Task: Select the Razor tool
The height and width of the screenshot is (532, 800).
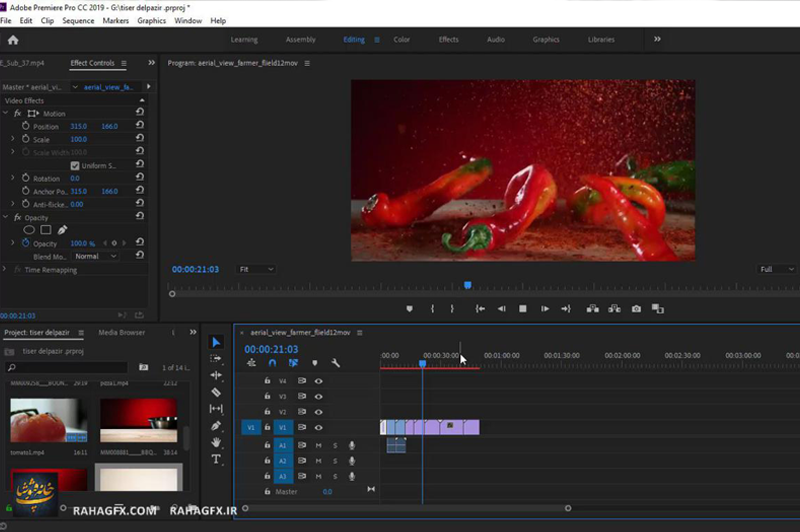Action: coord(216,392)
